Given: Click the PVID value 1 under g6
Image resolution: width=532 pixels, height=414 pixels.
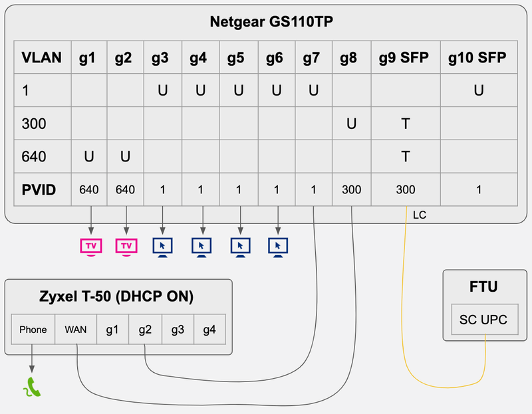Looking at the screenshot, I should coord(277,189).
